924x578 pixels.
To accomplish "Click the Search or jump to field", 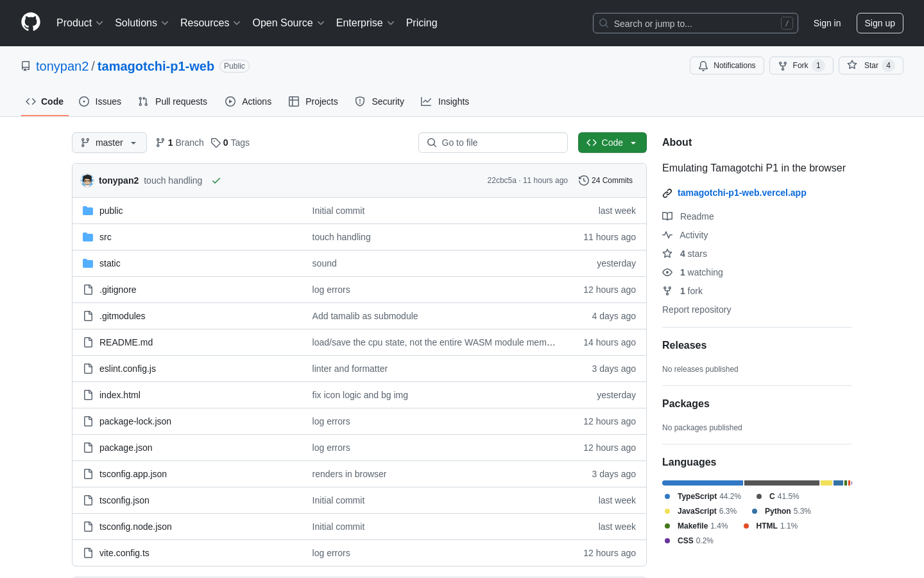I will tap(696, 23).
